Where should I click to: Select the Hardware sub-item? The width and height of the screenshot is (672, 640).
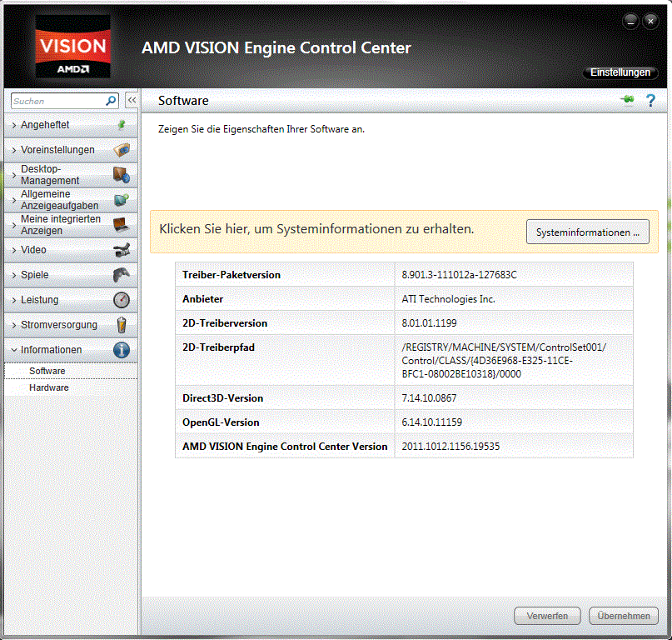click(x=71, y=387)
